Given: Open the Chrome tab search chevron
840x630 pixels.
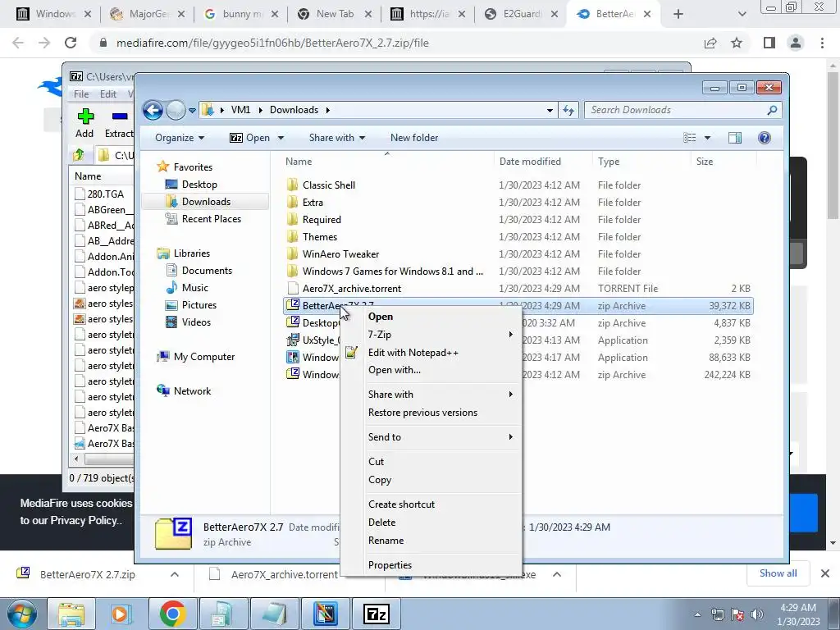Looking at the screenshot, I should point(742,14).
